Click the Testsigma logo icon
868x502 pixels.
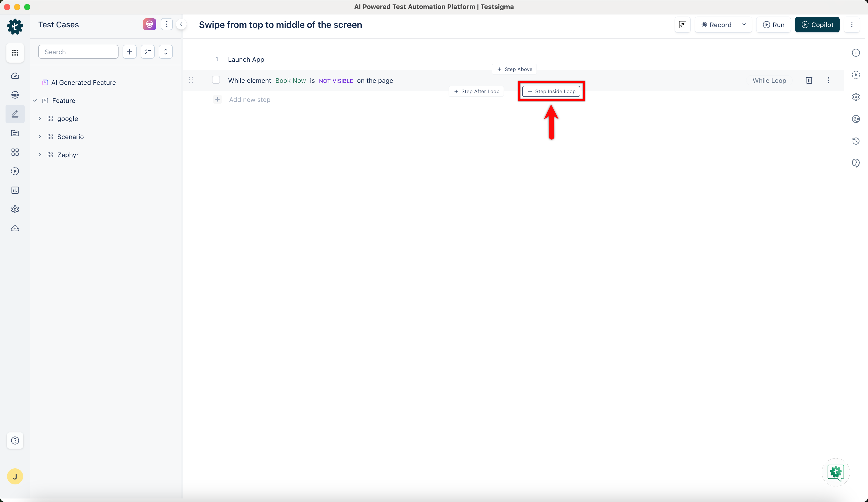coord(15,27)
